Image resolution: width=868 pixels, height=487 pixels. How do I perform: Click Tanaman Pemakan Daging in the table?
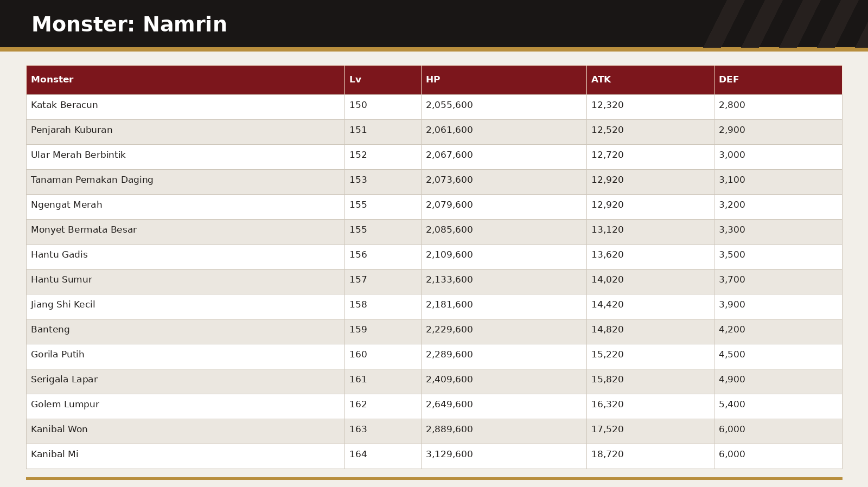[x=92, y=180]
